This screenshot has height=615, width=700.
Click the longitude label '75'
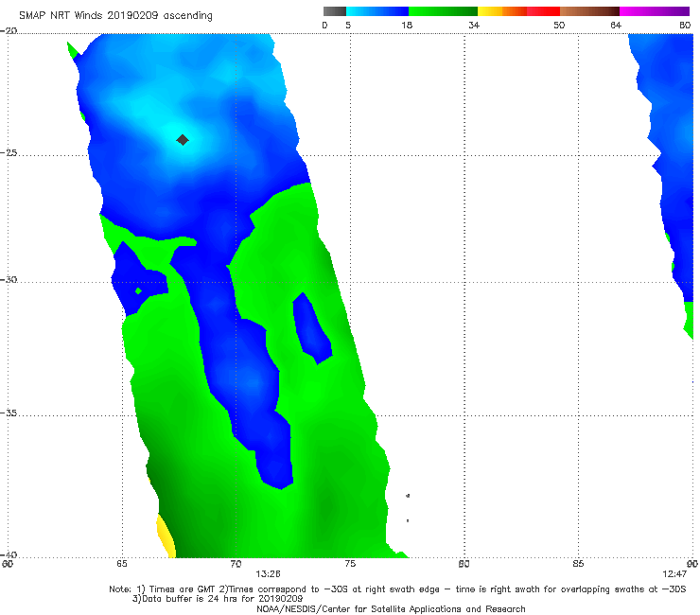click(x=350, y=564)
